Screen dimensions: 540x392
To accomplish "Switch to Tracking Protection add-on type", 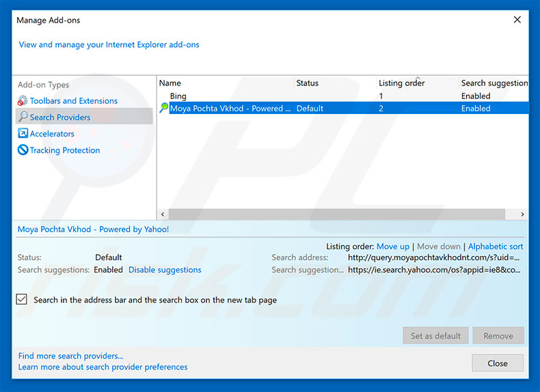I will 65,150.
